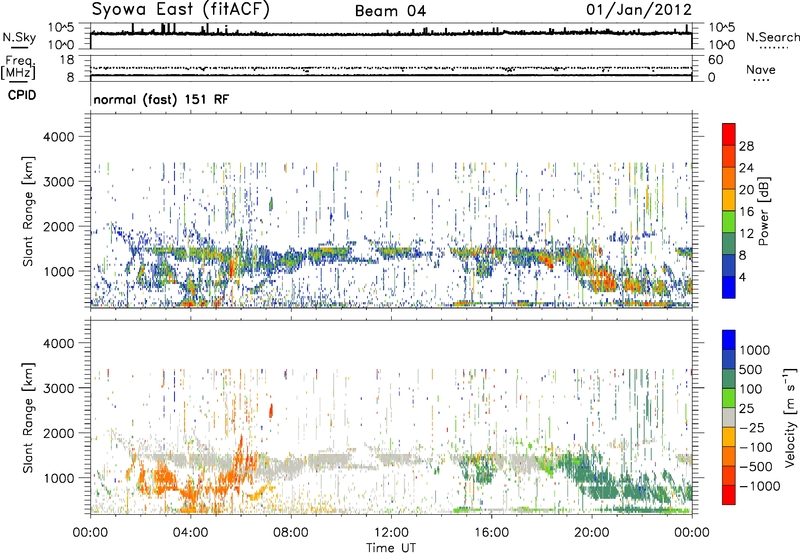Click the '04:00' time tick label
The width and height of the screenshot is (800, 554).
[x=190, y=533]
